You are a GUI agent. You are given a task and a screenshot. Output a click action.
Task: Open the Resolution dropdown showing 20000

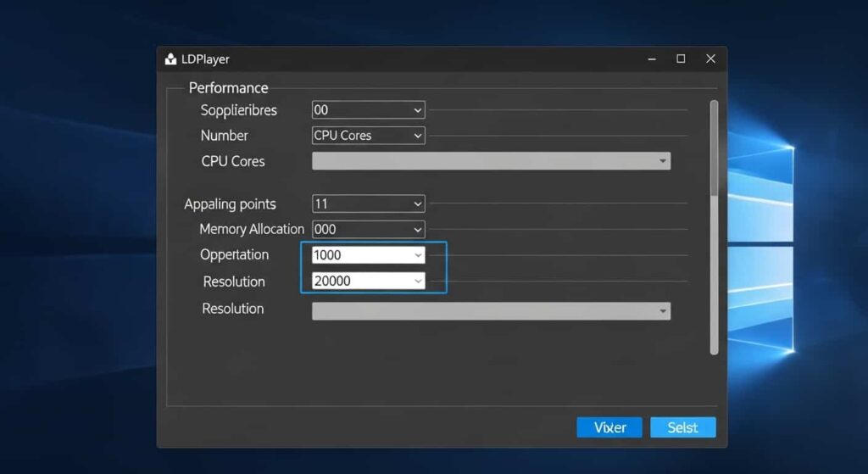point(368,281)
